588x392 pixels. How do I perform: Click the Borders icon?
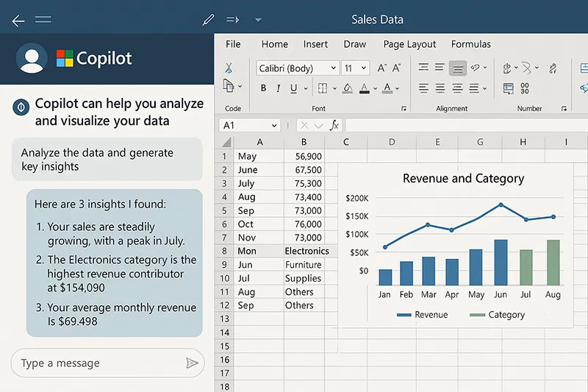point(323,88)
